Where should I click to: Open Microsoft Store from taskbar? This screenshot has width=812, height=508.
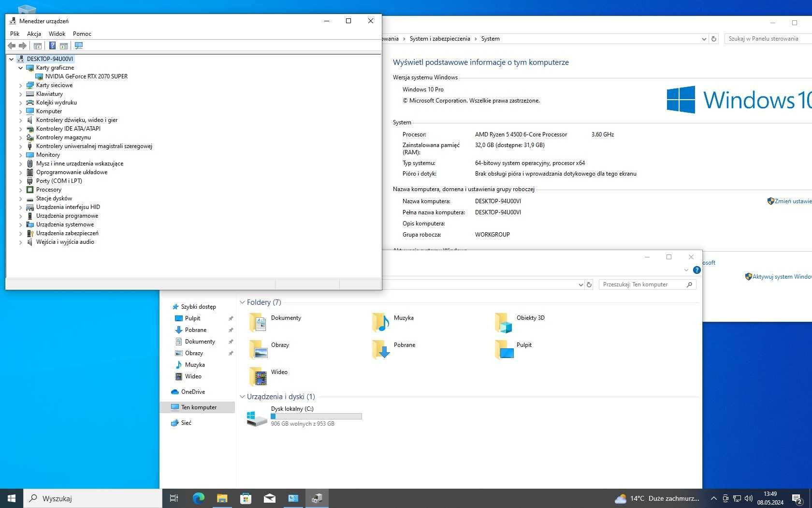point(246,498)
